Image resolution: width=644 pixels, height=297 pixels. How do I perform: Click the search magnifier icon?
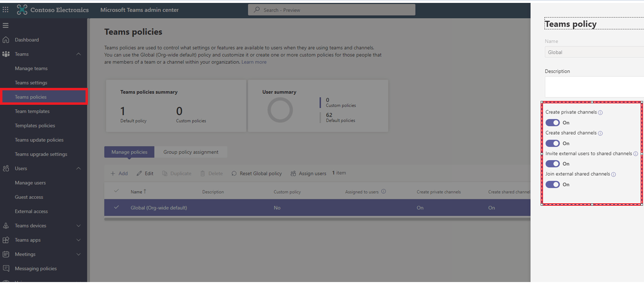click(257, 10)
